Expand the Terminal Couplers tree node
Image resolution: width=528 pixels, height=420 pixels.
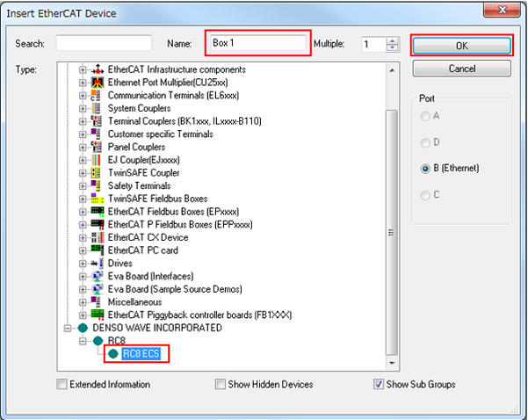[x=83, y=121]
